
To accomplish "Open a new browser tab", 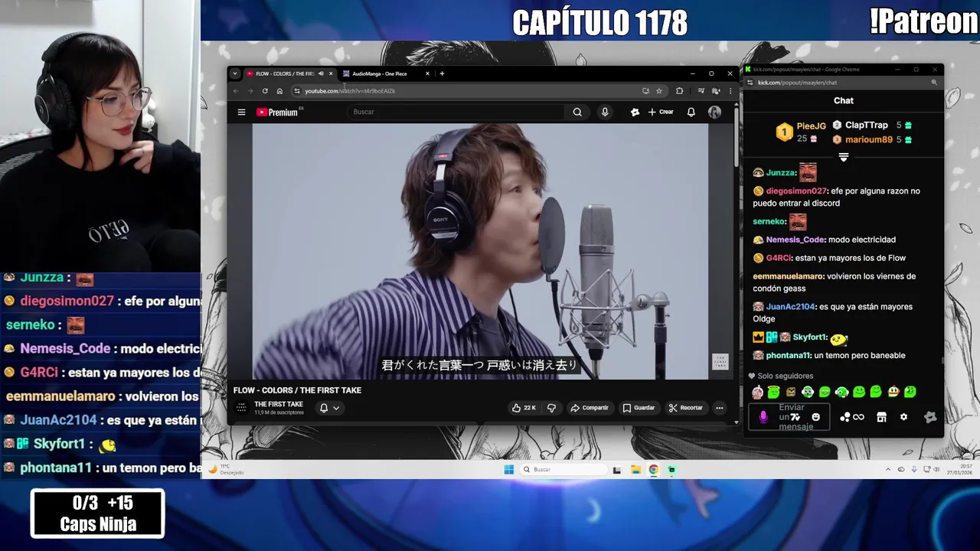I will tap(442, 73).
